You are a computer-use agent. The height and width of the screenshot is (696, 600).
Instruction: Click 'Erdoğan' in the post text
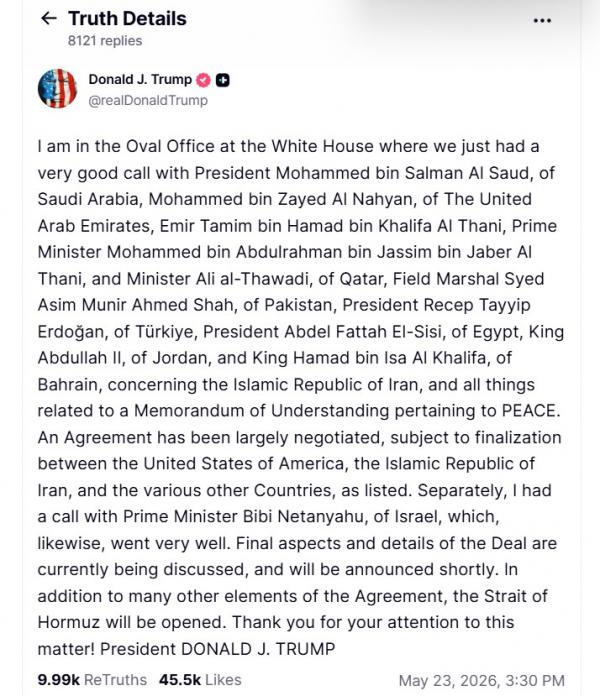70,332
